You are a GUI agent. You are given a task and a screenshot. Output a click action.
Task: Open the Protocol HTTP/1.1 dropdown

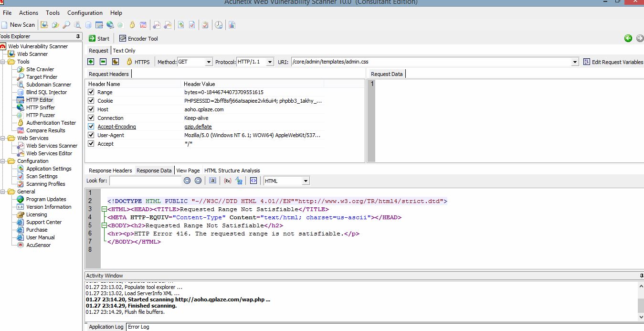[270, 62]
